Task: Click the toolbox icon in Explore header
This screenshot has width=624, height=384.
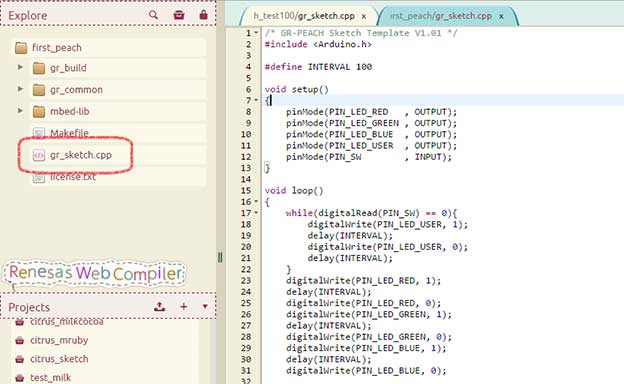Action: tap(179, 15)
